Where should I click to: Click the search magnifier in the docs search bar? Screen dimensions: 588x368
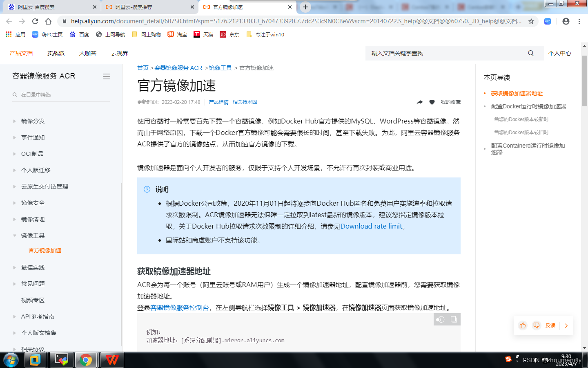coord(530,53)
